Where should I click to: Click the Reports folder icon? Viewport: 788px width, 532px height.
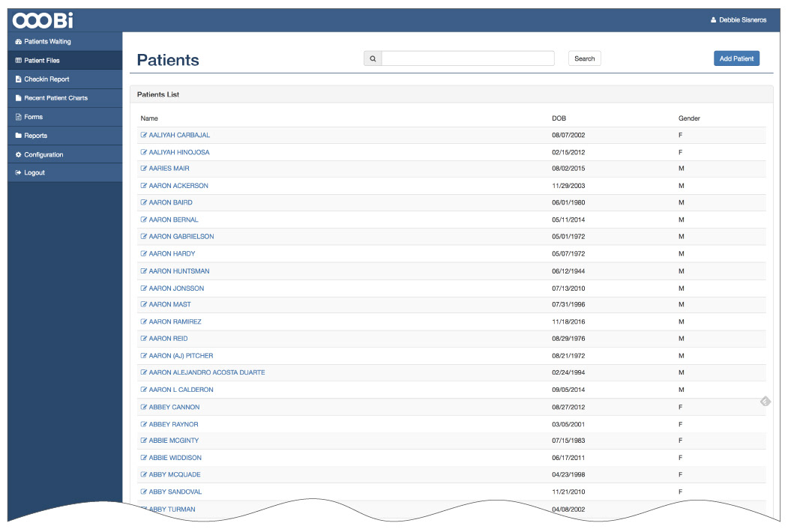click(19, 136)
